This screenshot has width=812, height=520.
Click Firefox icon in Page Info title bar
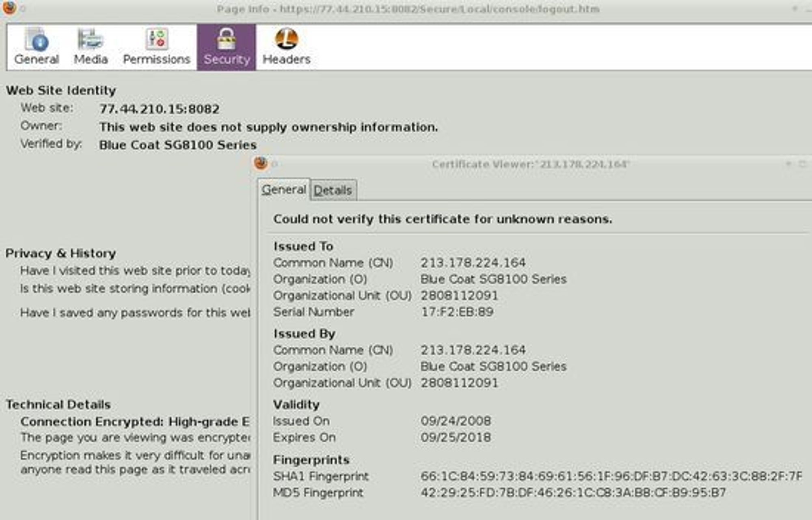(10, 7)
